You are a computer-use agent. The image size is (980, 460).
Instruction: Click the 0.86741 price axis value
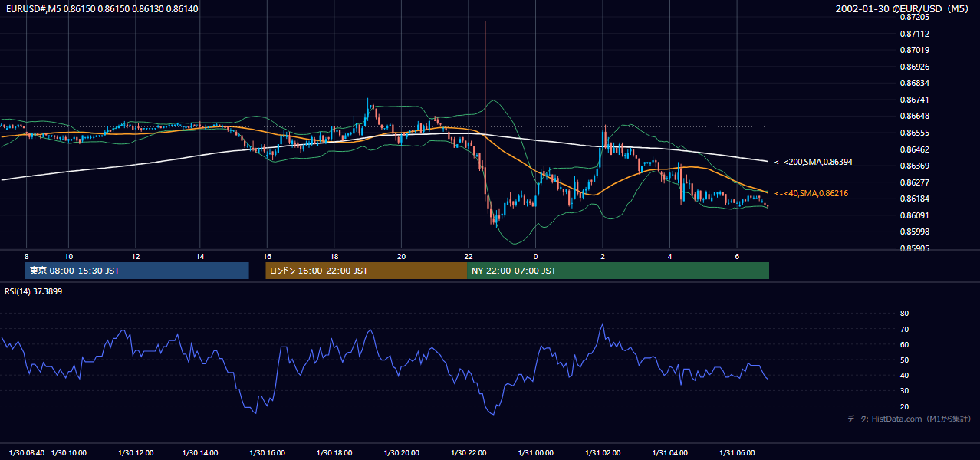[914, 100]
